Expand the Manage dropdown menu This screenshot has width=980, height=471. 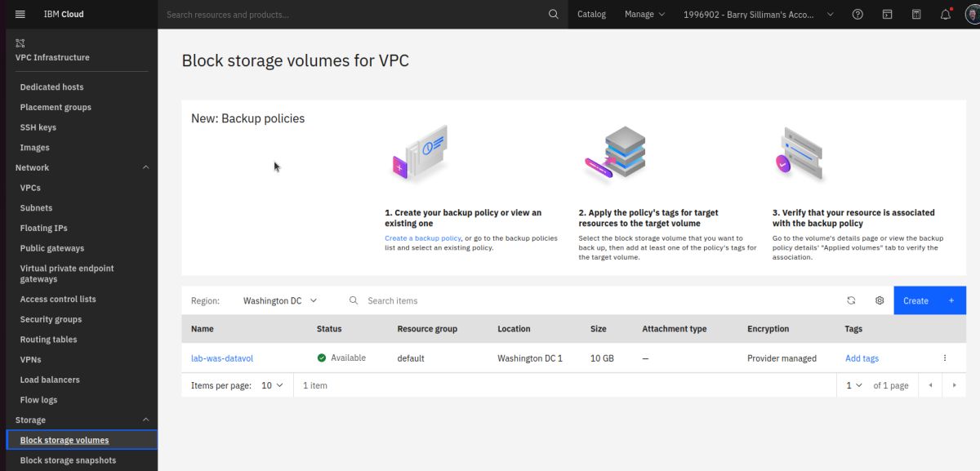[644, 14]
